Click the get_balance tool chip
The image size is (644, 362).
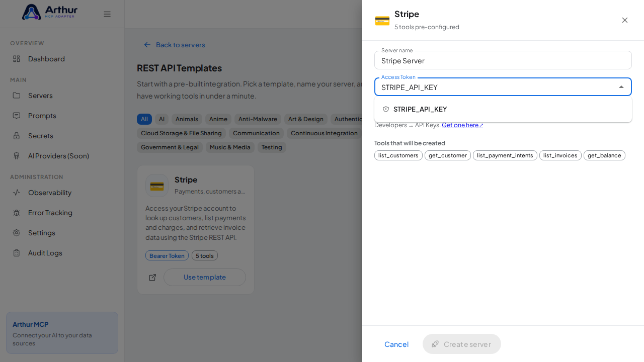(x=604, y=155)
